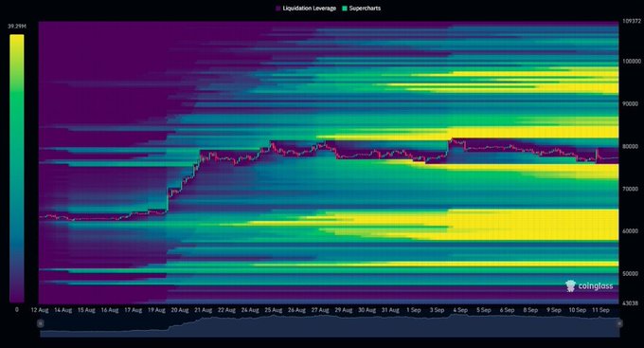
Task: Click the 30 Aug date label
Action: (x=367, y=310)
